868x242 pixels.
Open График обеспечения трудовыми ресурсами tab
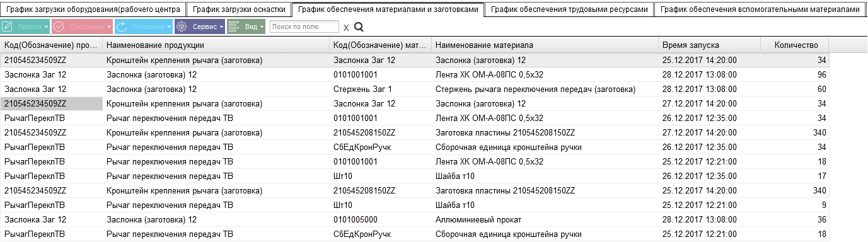(x=569, y=9)
